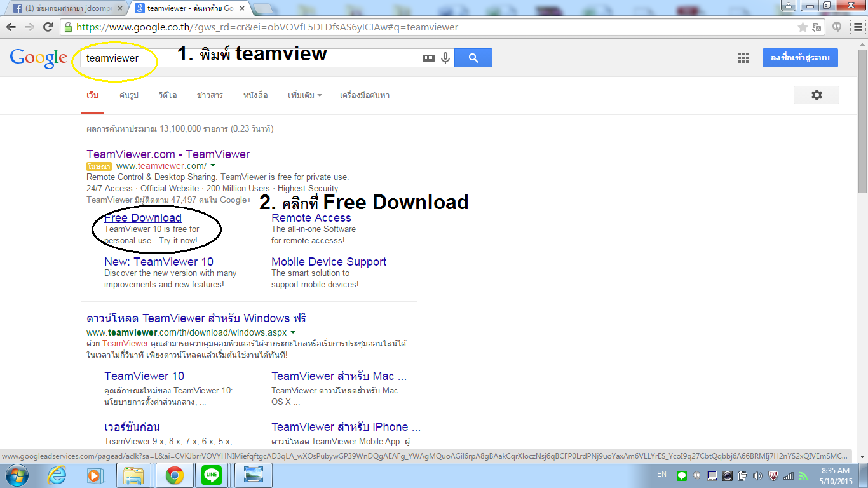868x488 pixels.
Task: Open the search settings gear button
Action: [817, 95]
